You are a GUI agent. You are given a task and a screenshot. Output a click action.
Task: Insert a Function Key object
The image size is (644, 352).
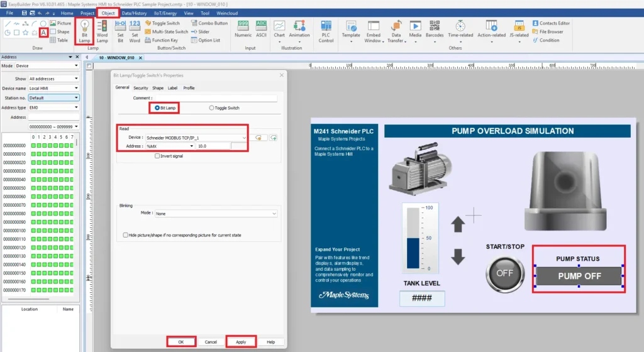click(x=162, y=40)
